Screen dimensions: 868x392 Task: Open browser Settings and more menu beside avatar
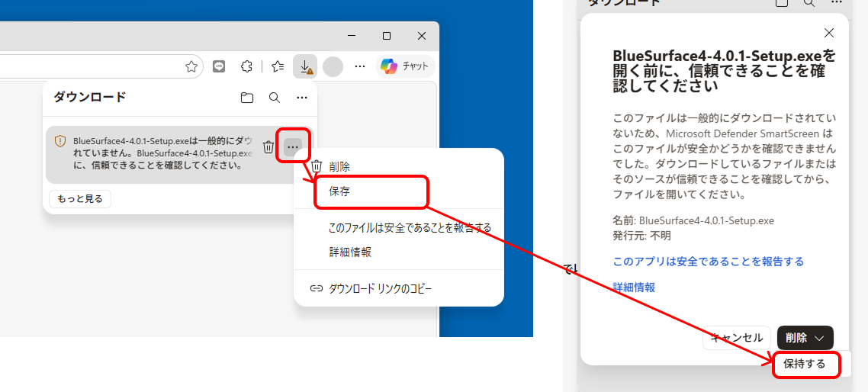[360, 67]
